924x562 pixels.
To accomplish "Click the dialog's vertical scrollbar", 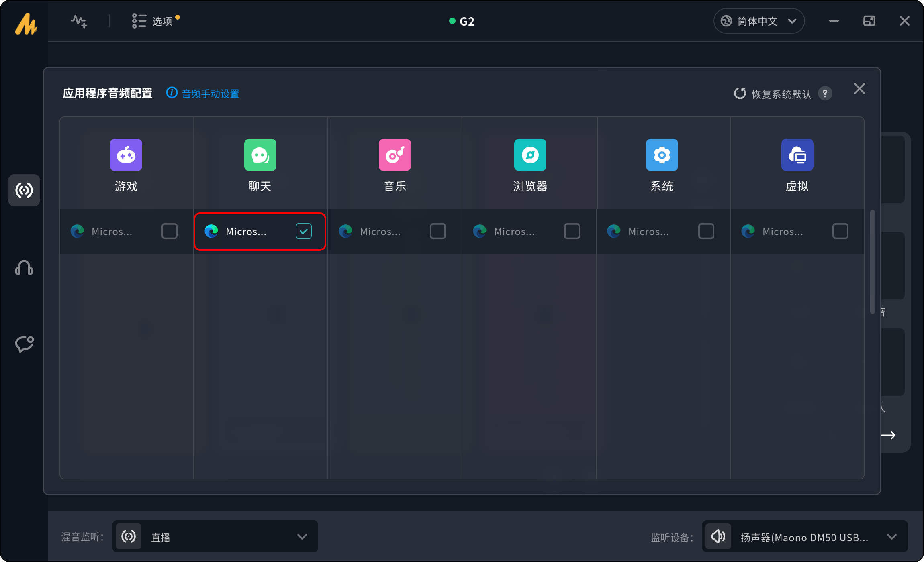I will 872,261.
